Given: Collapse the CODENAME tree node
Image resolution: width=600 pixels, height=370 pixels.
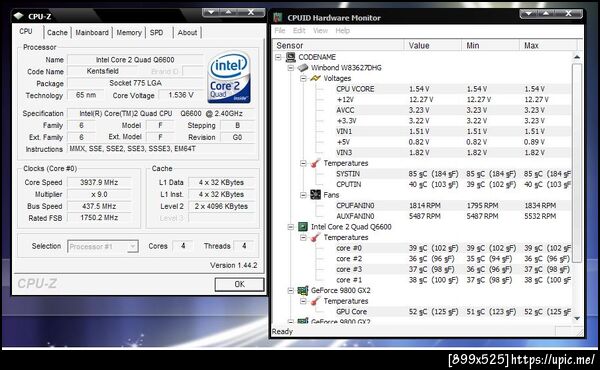Looking at the screenshot, I should click(278, 57).
